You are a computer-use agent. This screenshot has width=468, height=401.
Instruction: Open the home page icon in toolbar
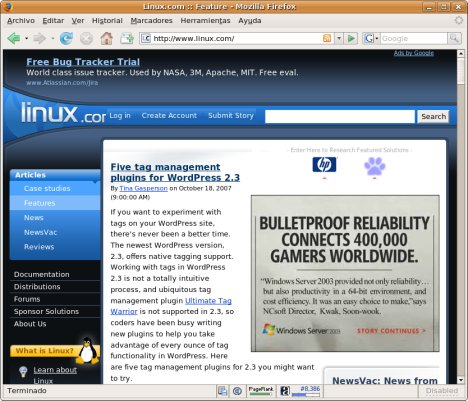click(107, 38)
